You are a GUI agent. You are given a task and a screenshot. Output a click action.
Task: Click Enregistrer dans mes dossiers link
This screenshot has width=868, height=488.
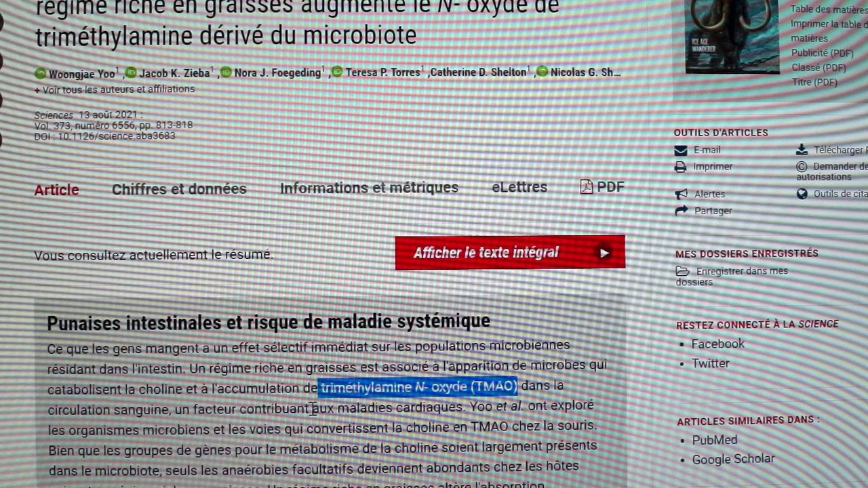point(732,277)
